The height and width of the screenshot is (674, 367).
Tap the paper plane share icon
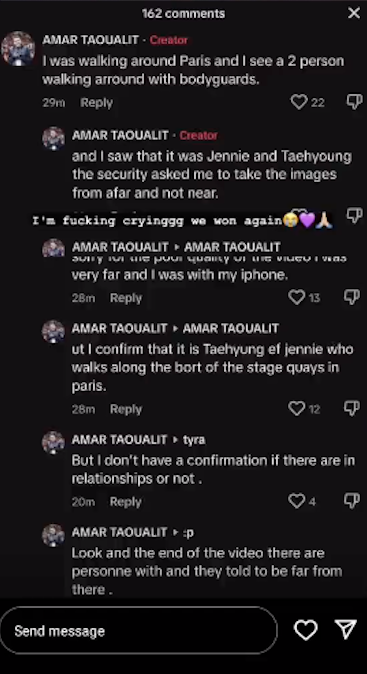click(346, 630)
